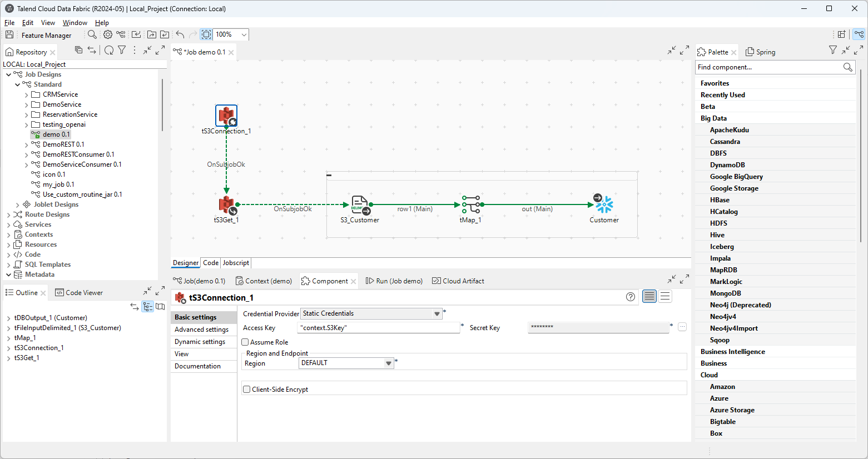Viewport: 868px width, 459px height.
Task: Switch component settings to table view icon
Action: pos(649,297)
